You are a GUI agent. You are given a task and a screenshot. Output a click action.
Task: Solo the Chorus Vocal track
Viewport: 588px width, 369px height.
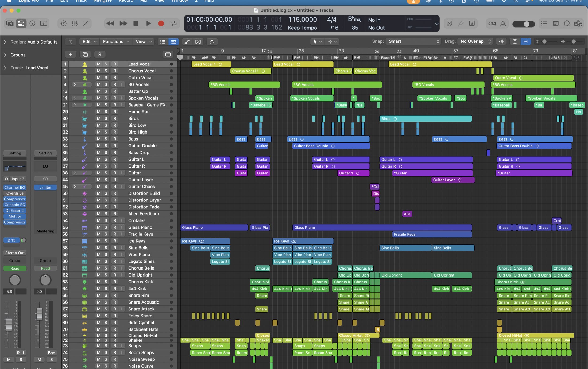[106, 71]
